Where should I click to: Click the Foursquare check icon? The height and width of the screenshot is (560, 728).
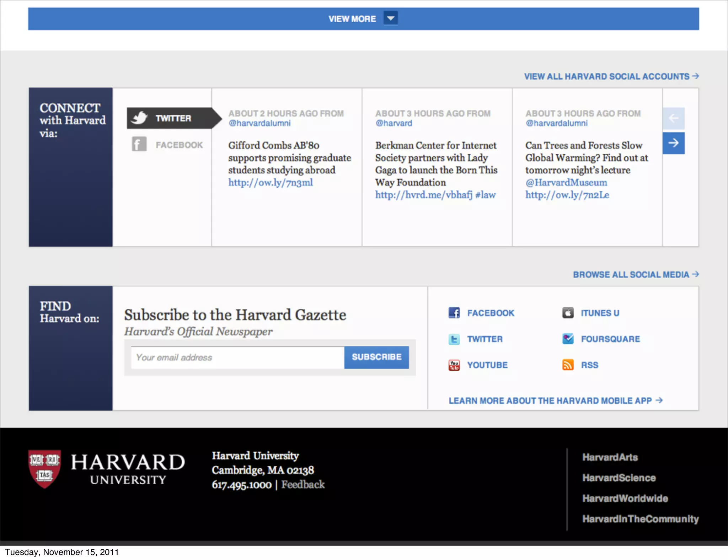pos(568,339)
